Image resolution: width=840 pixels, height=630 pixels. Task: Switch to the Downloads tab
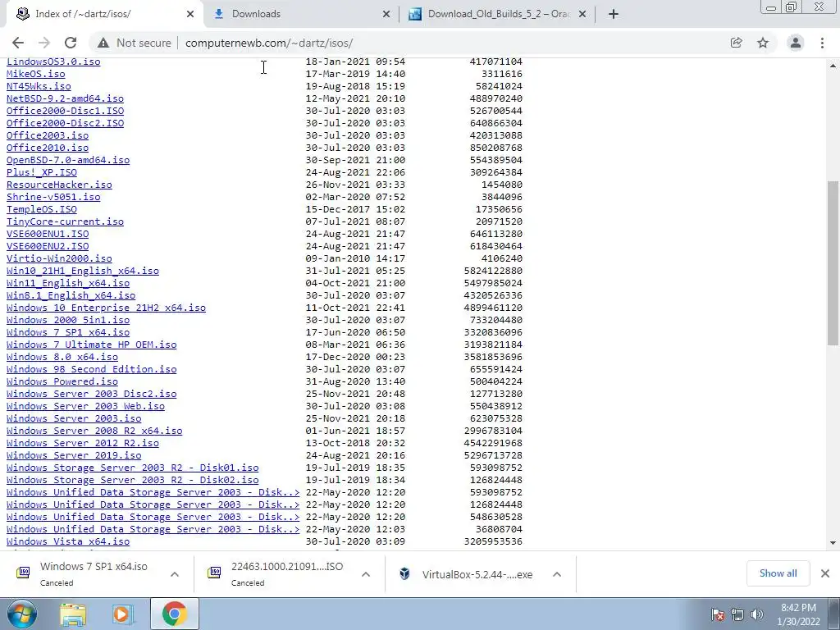pos(302,14)
